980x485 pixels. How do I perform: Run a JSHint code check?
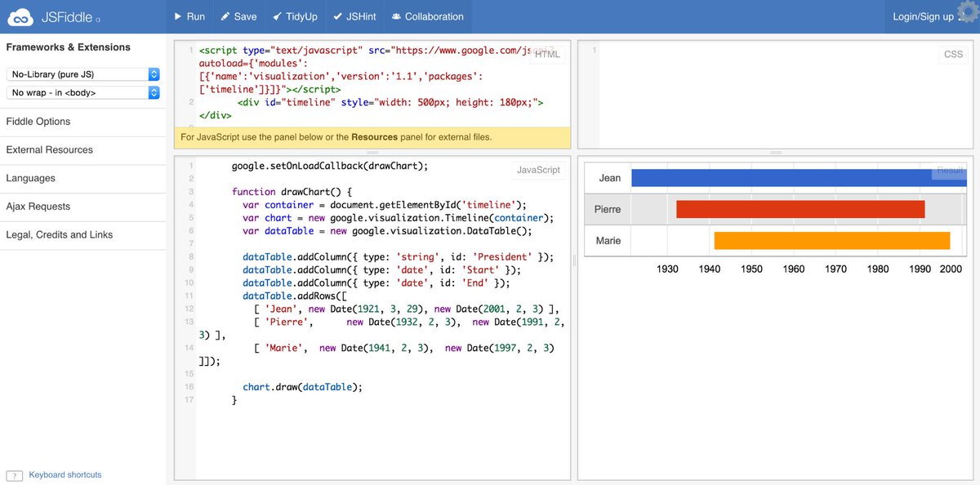pos(354,16)
